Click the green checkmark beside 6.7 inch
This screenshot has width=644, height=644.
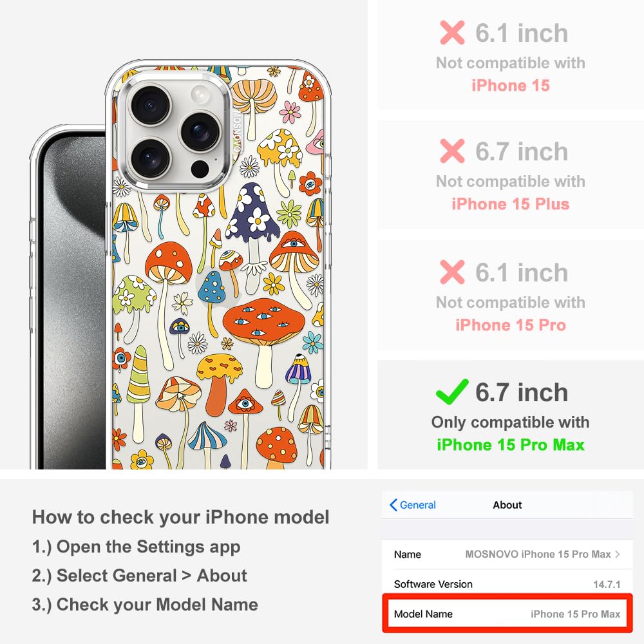[452, 392]
